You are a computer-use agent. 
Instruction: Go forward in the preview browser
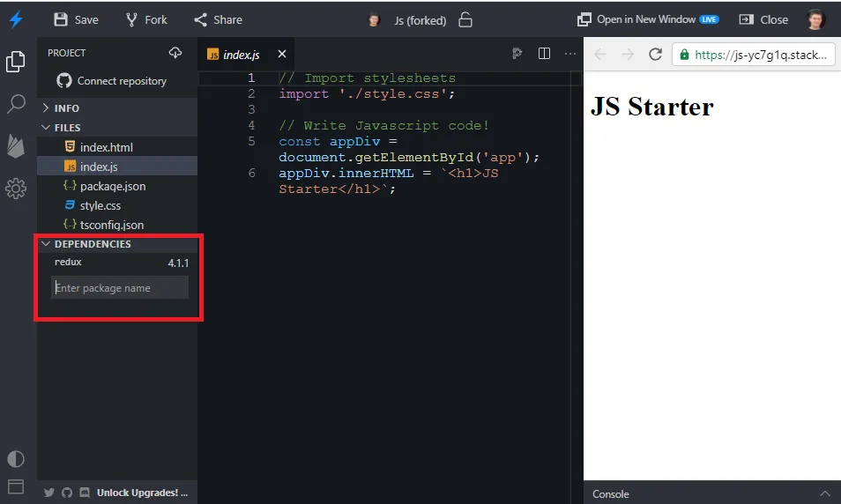[x=628, y=54]
